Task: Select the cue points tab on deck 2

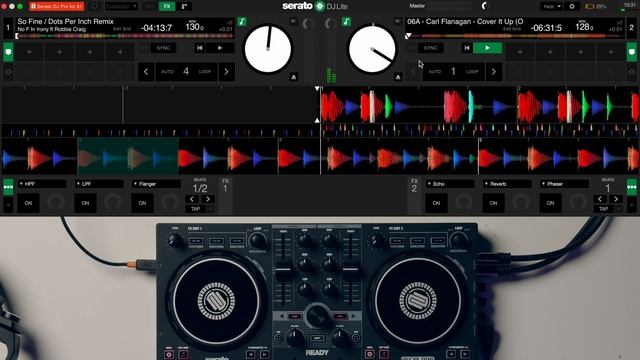Action: click(632, 52)
